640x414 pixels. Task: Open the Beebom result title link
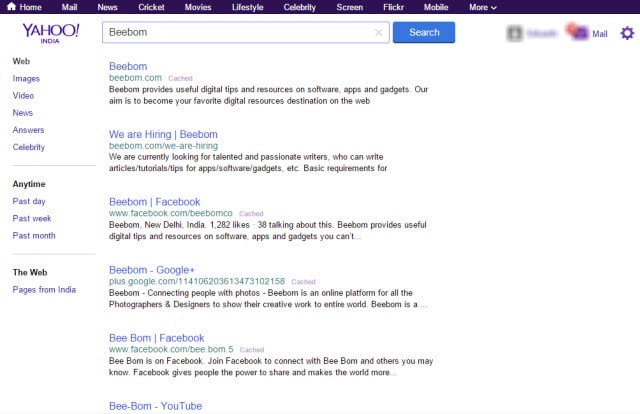128,66
